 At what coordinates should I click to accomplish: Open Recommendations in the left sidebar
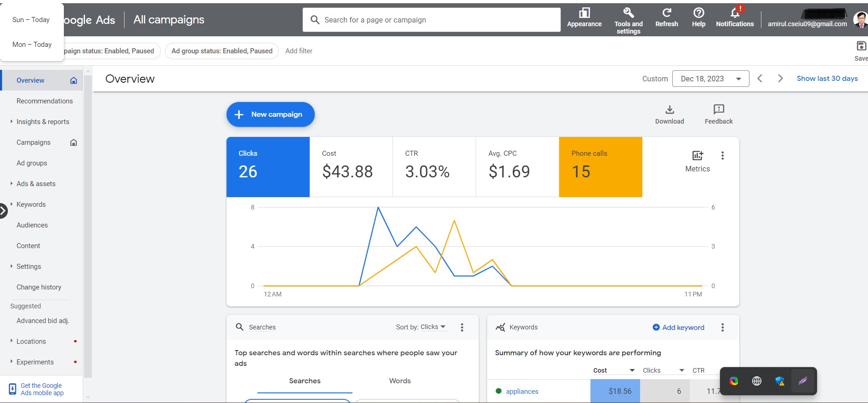45,101
